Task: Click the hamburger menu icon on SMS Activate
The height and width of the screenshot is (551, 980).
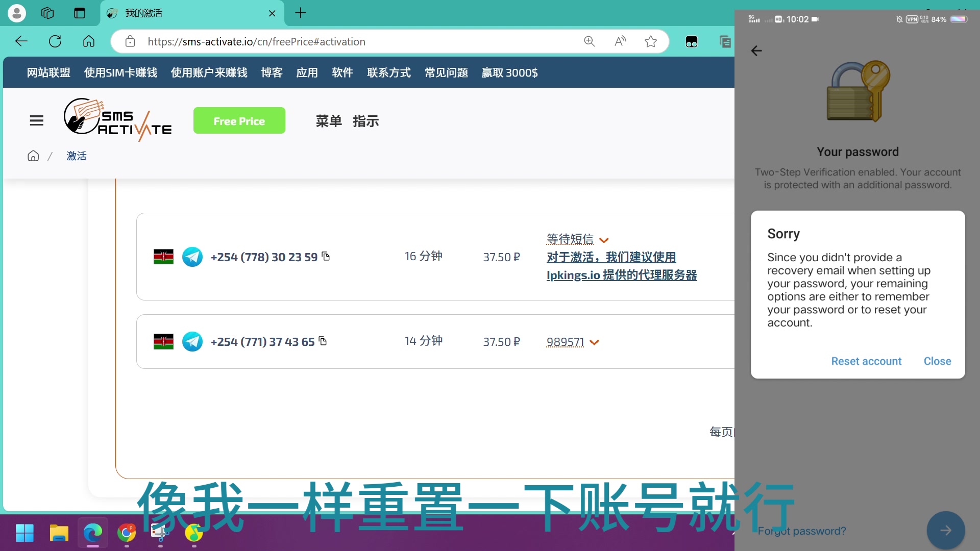Action: [x=37, y=120]
